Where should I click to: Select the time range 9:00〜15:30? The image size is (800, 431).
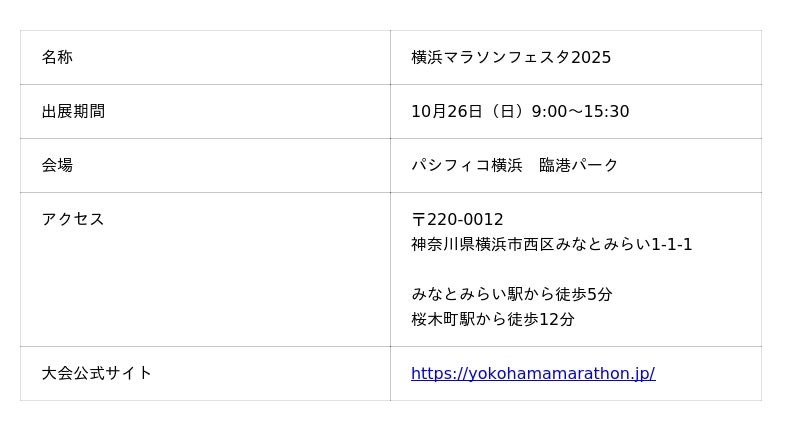pos(580,112)
